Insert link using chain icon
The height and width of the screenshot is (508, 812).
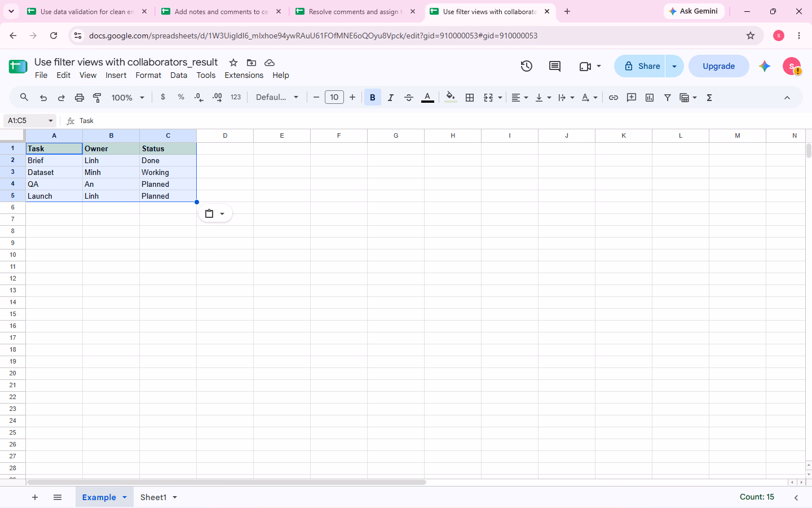(x=614, y=98)
